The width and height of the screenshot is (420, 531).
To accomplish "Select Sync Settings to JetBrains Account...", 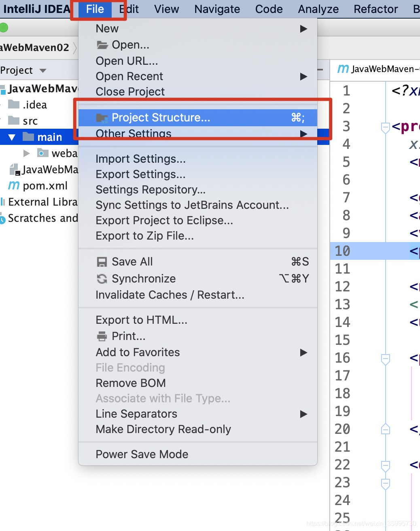I will tap(197, 205).
